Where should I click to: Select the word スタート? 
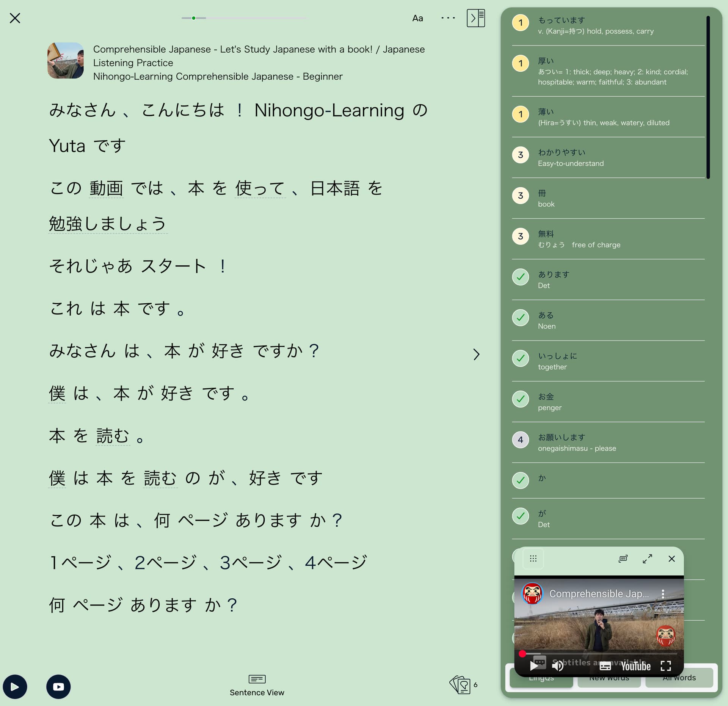[x=173, y=266]
